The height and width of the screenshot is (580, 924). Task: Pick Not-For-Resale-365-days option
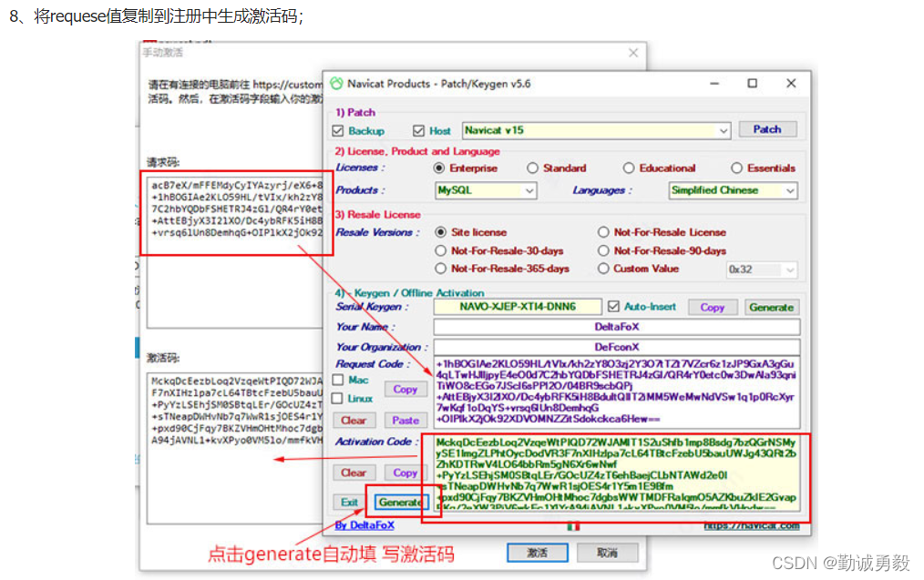[440, 269]
